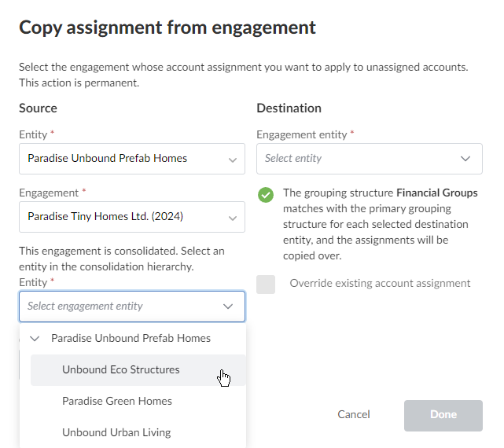Screen dimensions: 504x448
Task: Click the Engagement label above Paradise Tiny Homes
Action: click(x=49, y=193)
